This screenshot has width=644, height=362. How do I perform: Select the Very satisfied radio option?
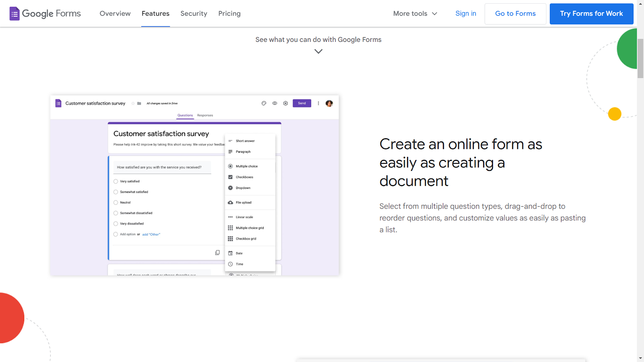[116, 181]
